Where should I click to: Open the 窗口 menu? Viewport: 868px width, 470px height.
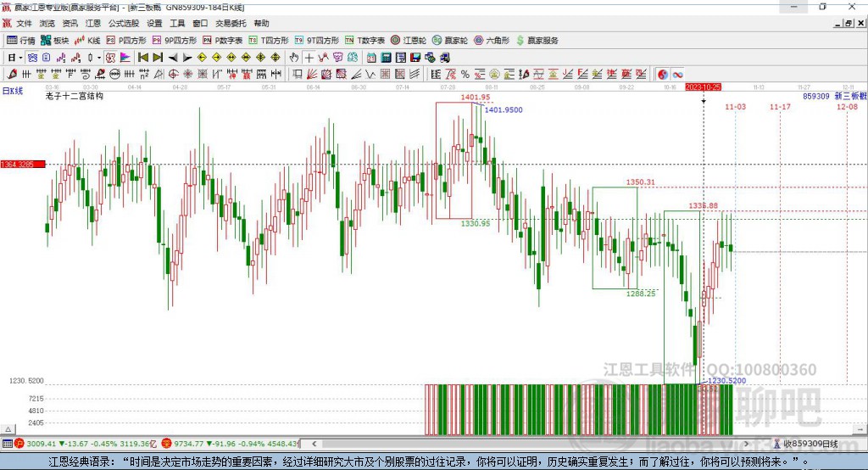coord(200,23)
